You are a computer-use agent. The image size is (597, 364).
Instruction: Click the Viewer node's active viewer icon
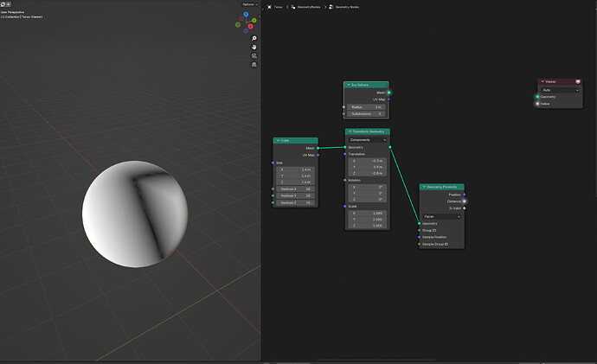click(x=578, y=81)
